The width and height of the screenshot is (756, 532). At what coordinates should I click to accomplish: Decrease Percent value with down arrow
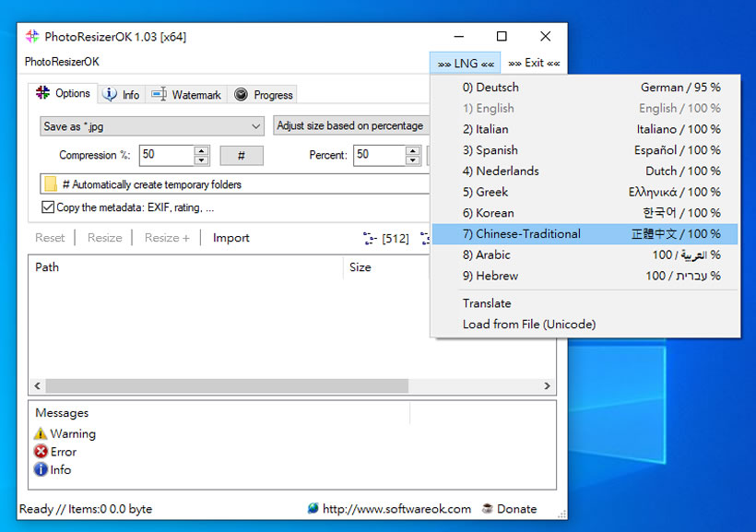coord(413,160)
